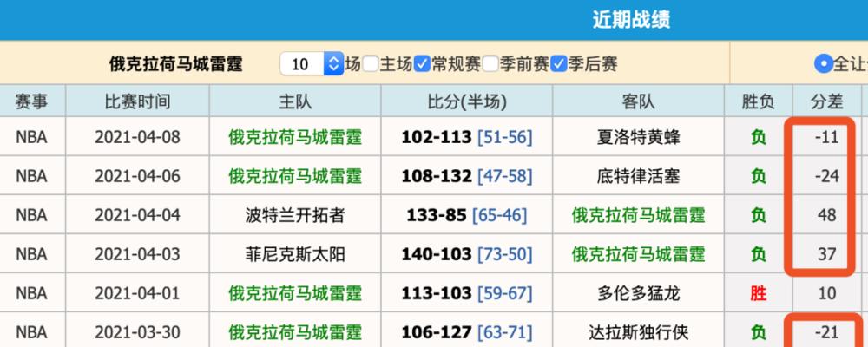This screenshot has height=347, width=868.
Task: Uncheck the 季后赛 checkbox
Action: [559, 64]
